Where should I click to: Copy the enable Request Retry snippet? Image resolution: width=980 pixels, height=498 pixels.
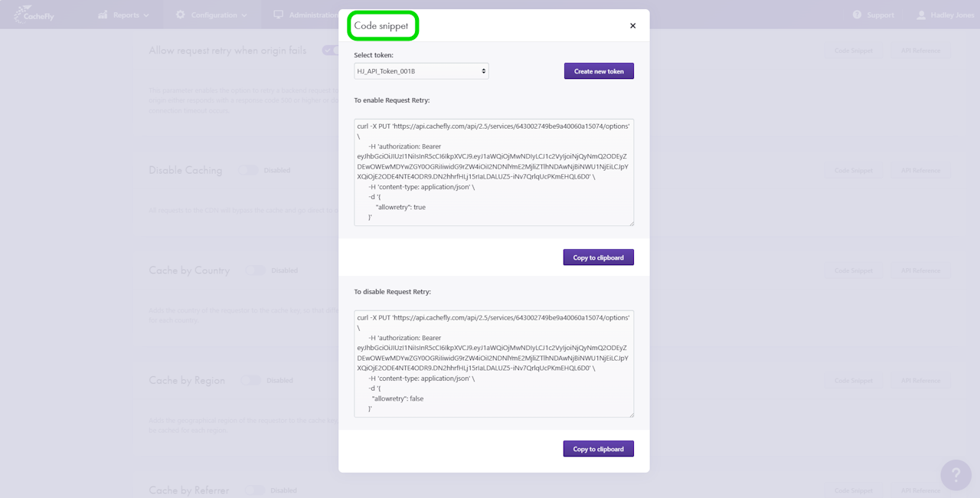pyautogui.click(x=598, y=257)
